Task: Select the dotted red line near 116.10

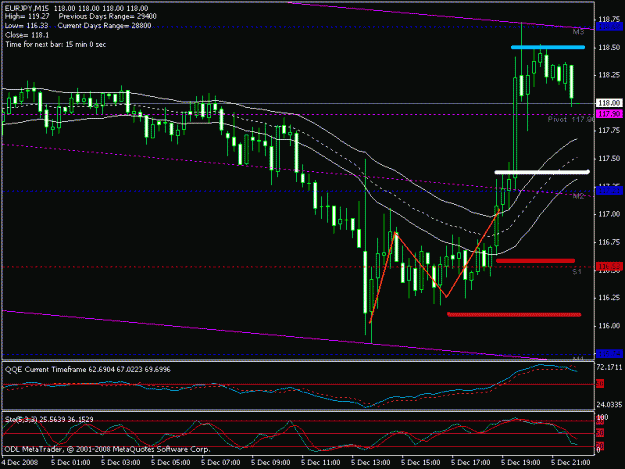Action: pos(514,315)
